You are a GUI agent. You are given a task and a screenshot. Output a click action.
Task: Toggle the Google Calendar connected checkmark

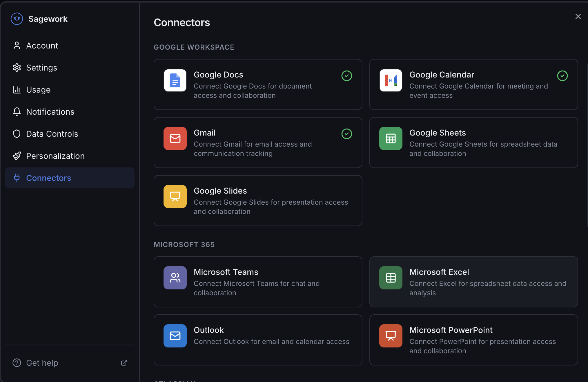pyautogui.click(x=562, y=76)
